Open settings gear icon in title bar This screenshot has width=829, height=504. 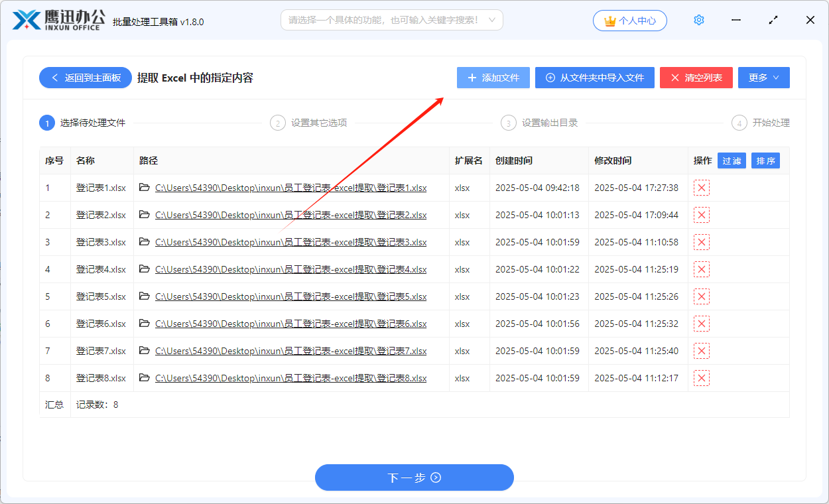click(699, 20)
